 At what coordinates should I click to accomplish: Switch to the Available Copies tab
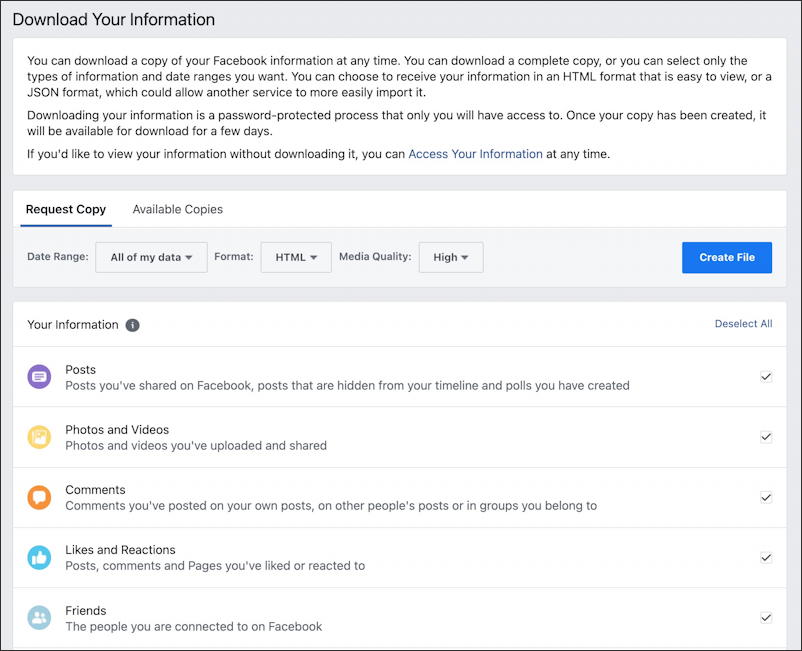click(177, 210)
